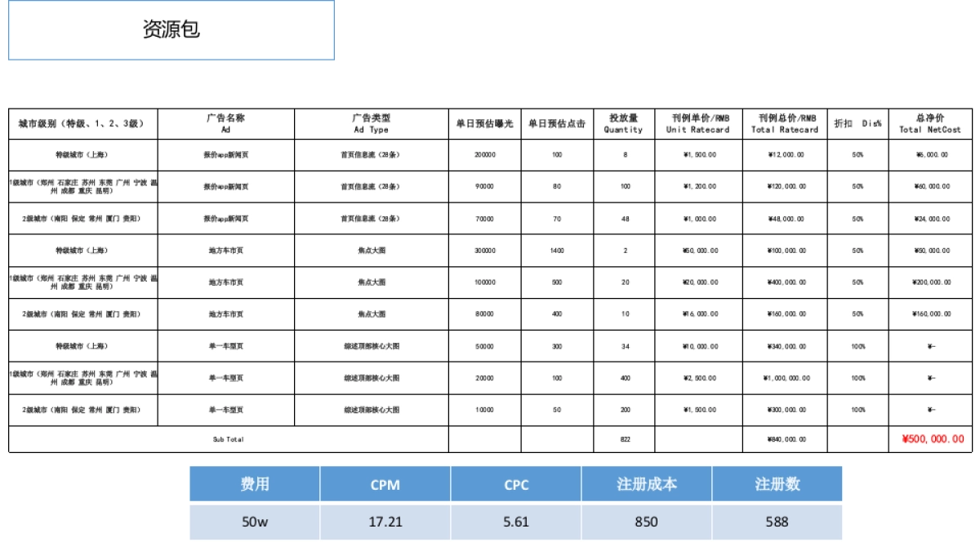Screen dimensions: 980x551
Task: Select the 投放量 Quantity column header
Action: [621, 119]
